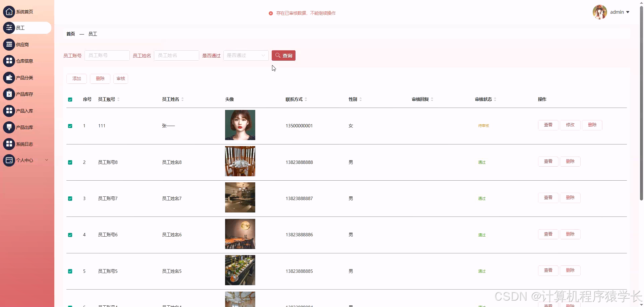Click 删除 for employee 111
The width and height of the screenshot is (644, 307).
[592, 125]
